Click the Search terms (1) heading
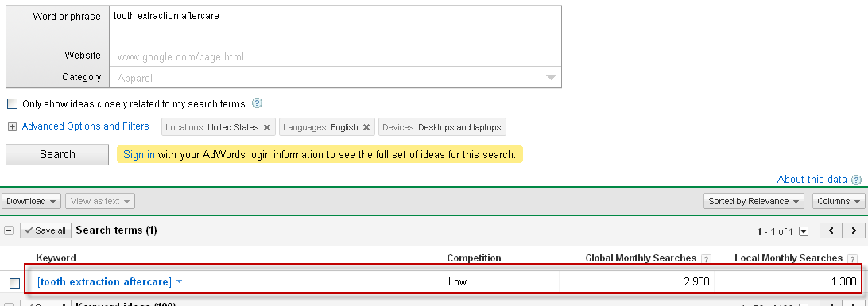This screenshot has width=868, height=306. pos(116,230)
